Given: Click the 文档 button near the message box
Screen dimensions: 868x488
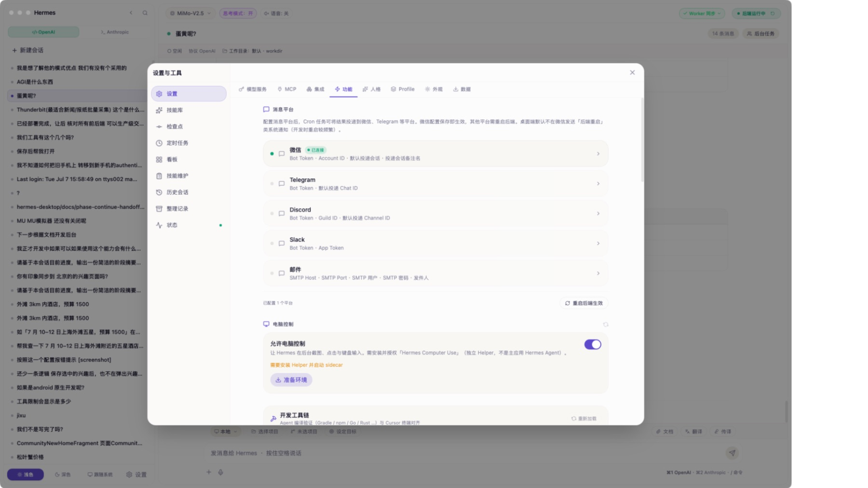Looking at the screenshot, I should pyautogui.click(x=665, y=432).
